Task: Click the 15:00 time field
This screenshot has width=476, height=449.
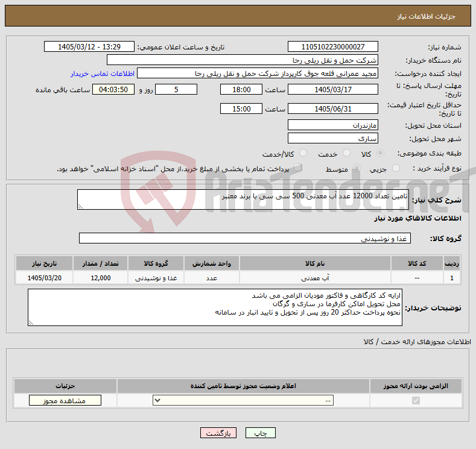Action: pos(241,108)
